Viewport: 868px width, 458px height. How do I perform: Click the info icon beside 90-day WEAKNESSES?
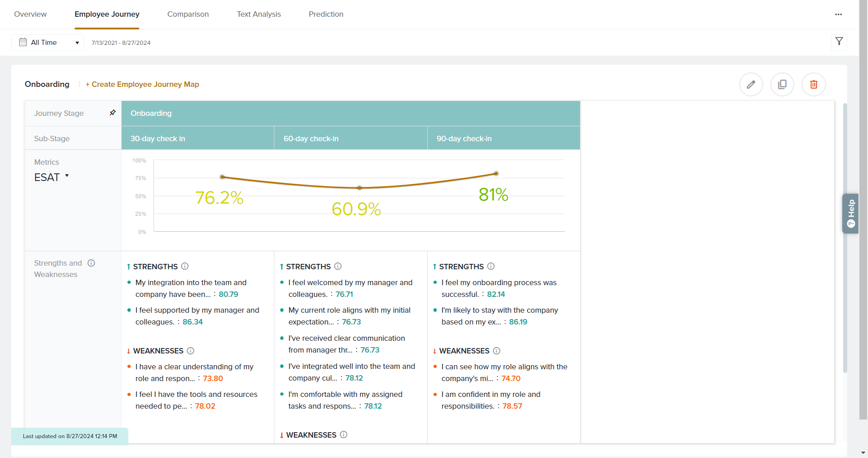pos(496,351)
